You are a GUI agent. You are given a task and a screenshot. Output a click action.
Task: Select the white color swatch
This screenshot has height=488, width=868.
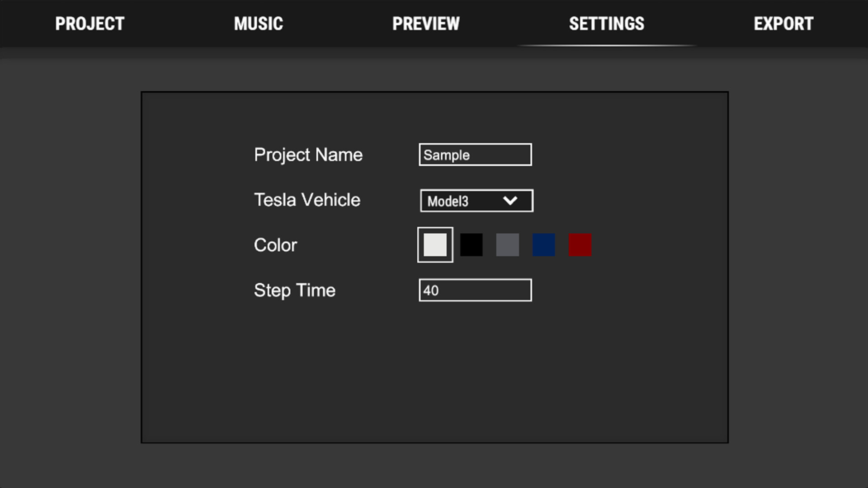coord(435,245)
